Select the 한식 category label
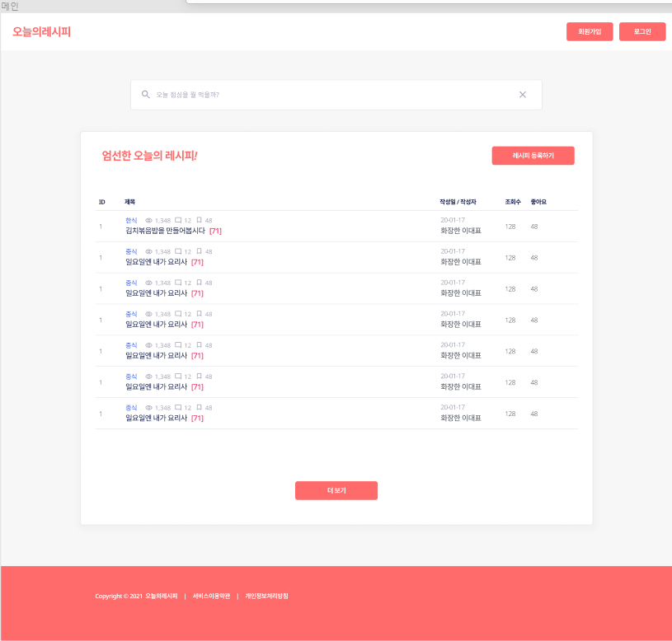This screenshot has height=641, width=672. click(x=130, y=219)
